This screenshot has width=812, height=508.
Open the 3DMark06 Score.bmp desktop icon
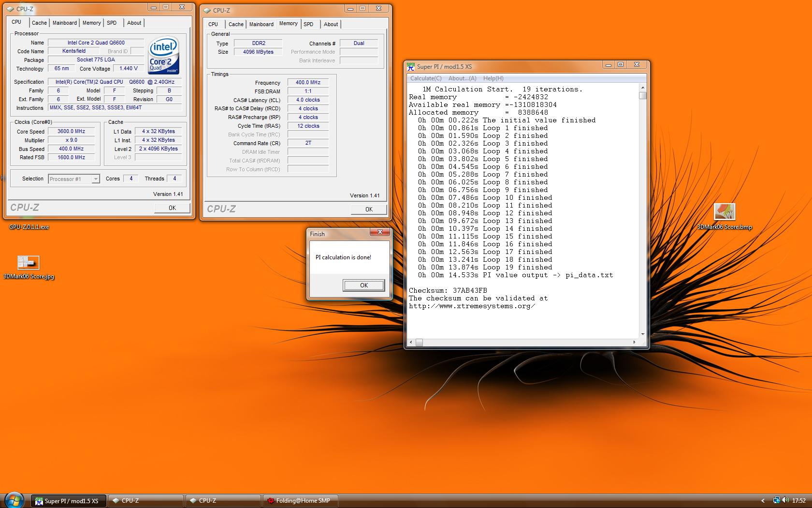pos(724,216)
